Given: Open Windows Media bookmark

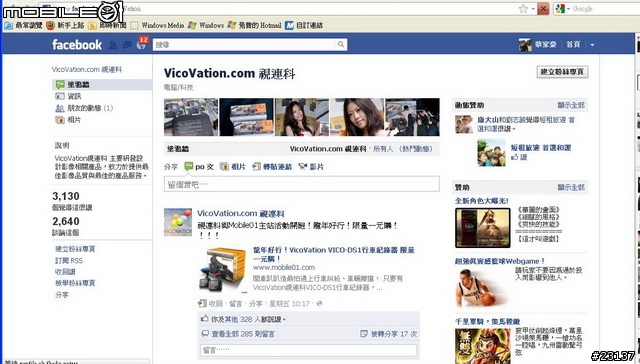Looking at the screenshot, I should [x=157, y=25].
